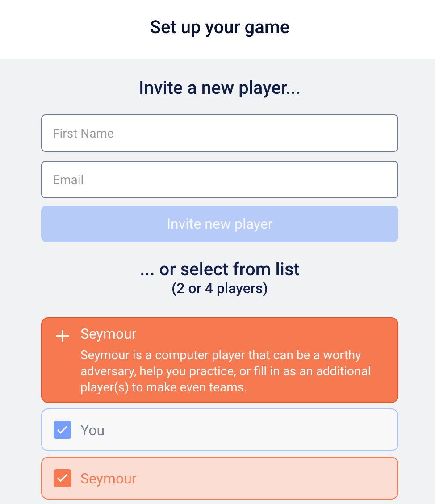Click the word "game" in the page title
This screenshot has width=435, height=504.
point(268,27)
